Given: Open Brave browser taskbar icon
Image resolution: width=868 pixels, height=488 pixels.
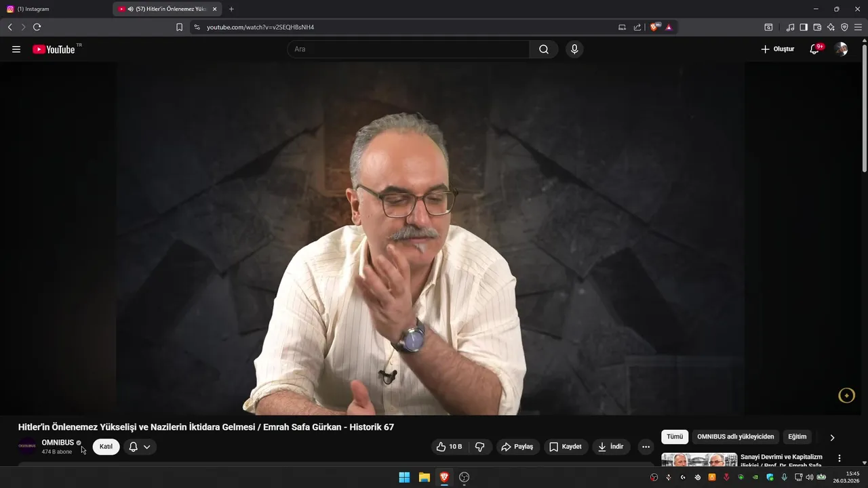Looking at the screenshot, I should [x=444, y=477].
